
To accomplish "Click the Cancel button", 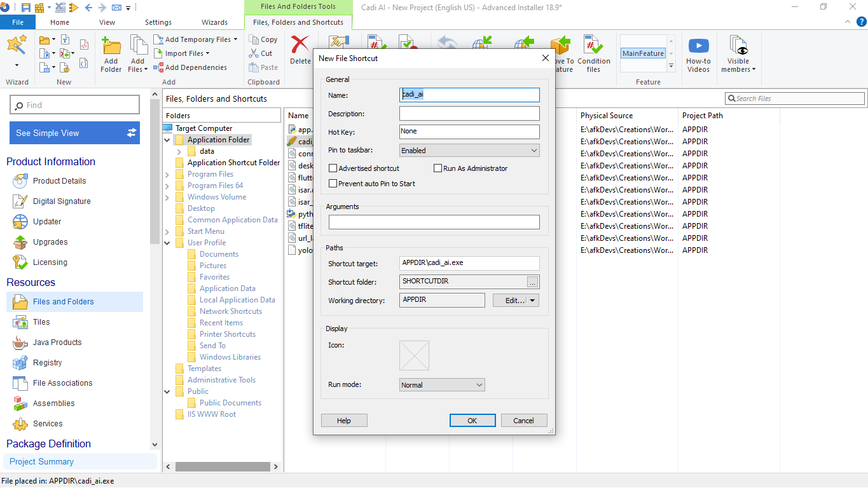I will [x=524, y=421].
